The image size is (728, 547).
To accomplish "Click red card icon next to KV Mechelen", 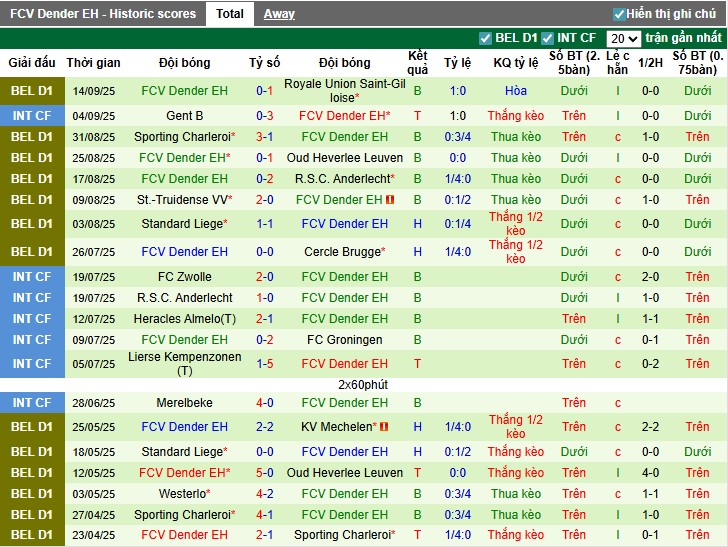I will [383, 426].
